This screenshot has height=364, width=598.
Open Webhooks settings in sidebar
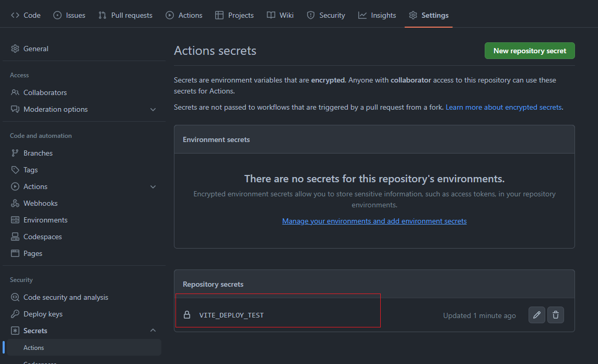pyautogui.click(x=40, y=203)
